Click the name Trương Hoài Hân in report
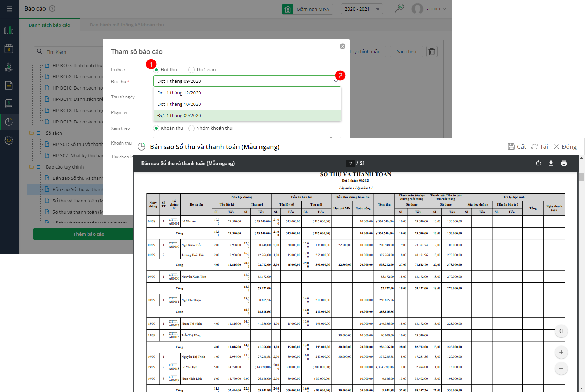585x392 pixels. pos(193,255)
